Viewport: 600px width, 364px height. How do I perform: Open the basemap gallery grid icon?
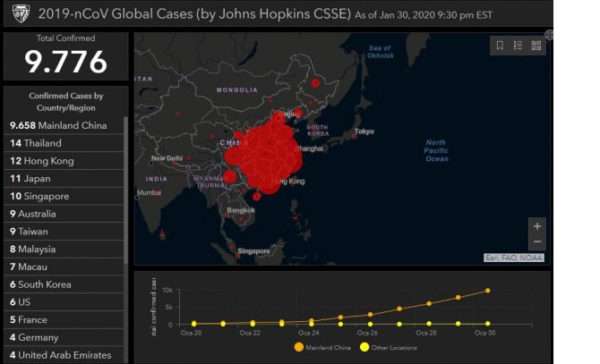tap(536, 46)
